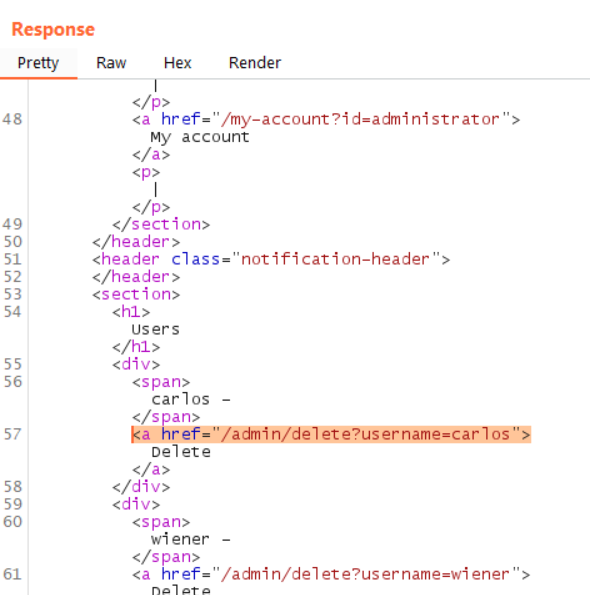Click the Response panel heading
This screenshot has height=595, width=590.
click(53, 30)
